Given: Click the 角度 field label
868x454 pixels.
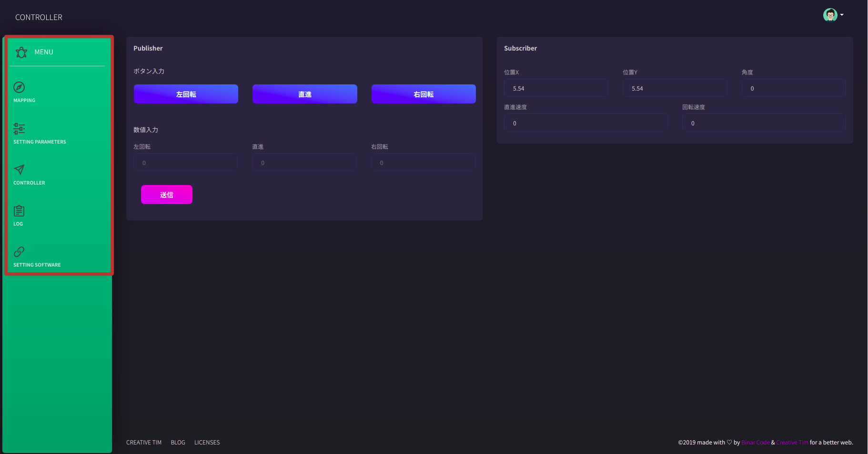Looking at the screenshot, I should (x=747, y=72).
